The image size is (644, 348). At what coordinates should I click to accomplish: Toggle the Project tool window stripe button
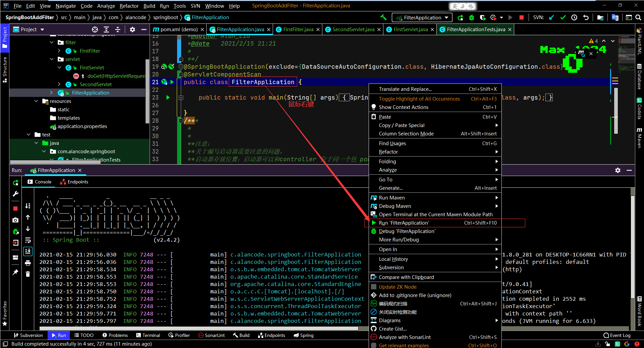pos(5,38)
